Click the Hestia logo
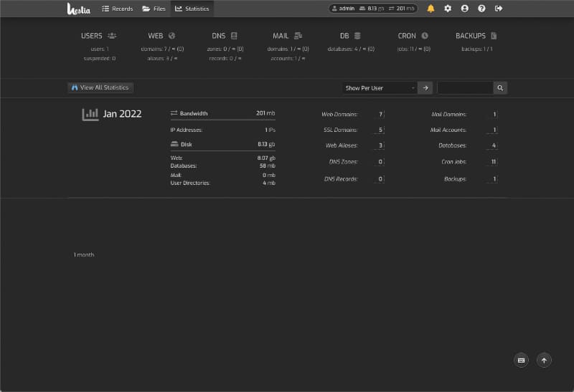Image resolution: width=574 pixels, height=392 pixels. (78, 9)
